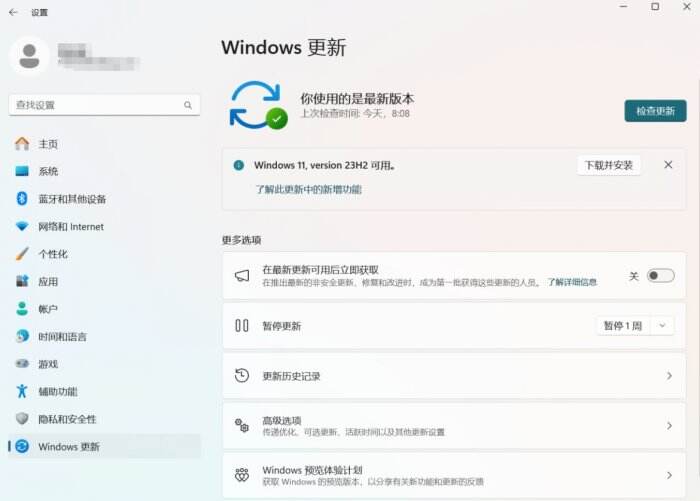700x501 pixels.
Task: Click the network Wi-Fi icon
Action: (x=22, y=226)
